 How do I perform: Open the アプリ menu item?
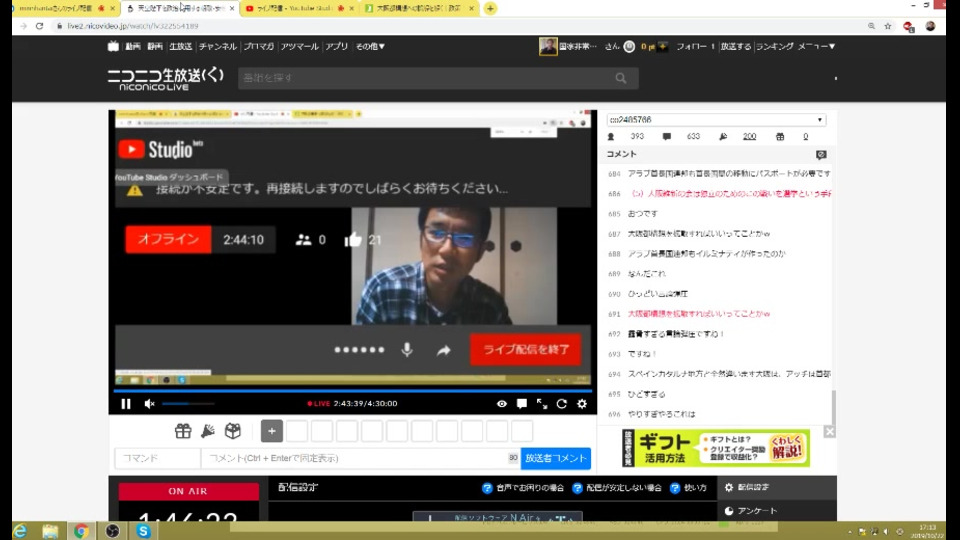click(x=337, y=47)
